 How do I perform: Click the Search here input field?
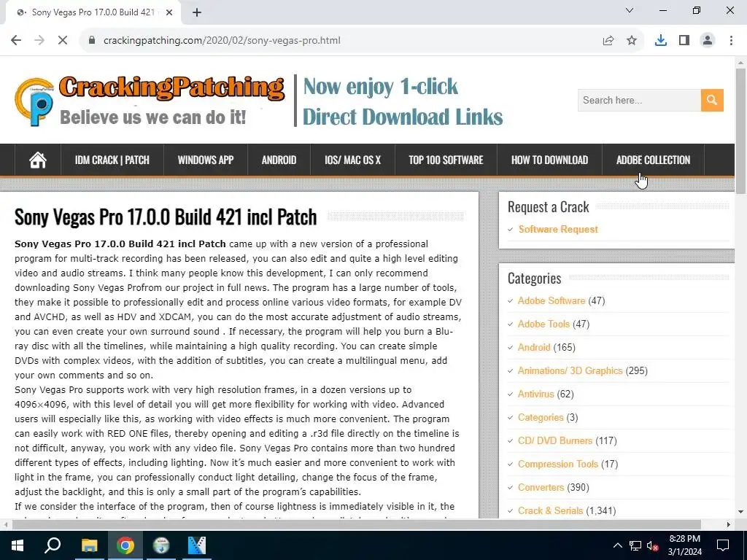(x=639, y=100)
